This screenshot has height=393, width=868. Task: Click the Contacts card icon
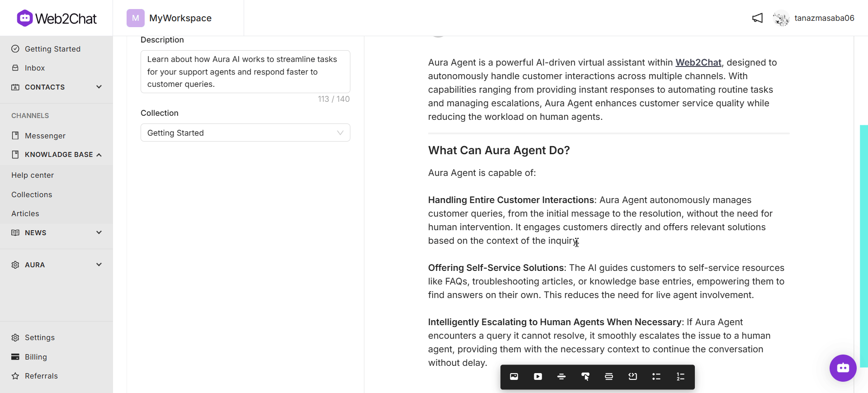tap(15, 87)
